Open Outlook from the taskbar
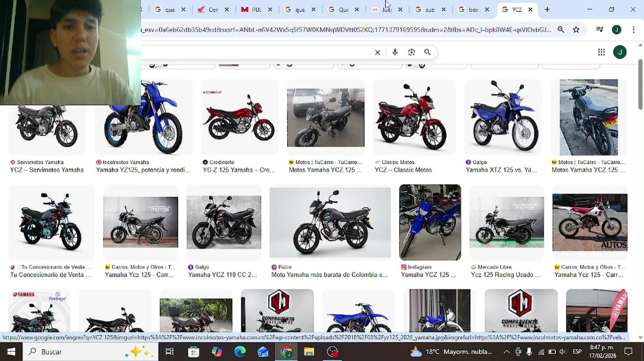644x361 pixels. pyautogui.click(x=263, y=351)
